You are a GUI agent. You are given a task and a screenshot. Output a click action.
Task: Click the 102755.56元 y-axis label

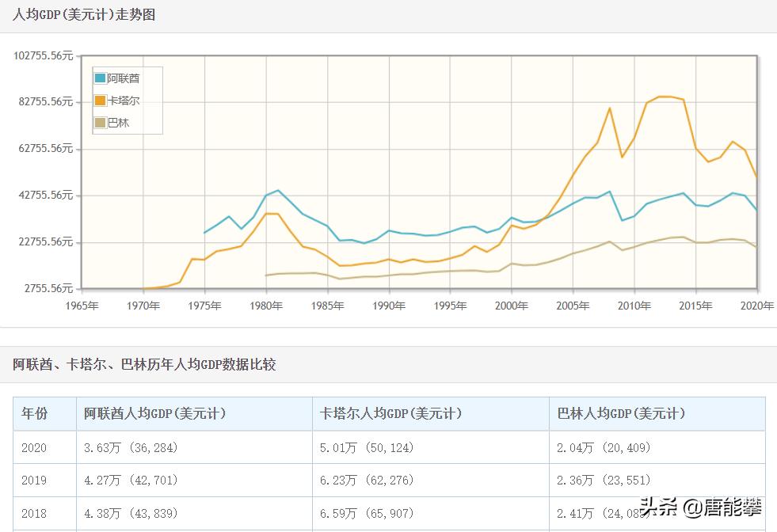44,56
